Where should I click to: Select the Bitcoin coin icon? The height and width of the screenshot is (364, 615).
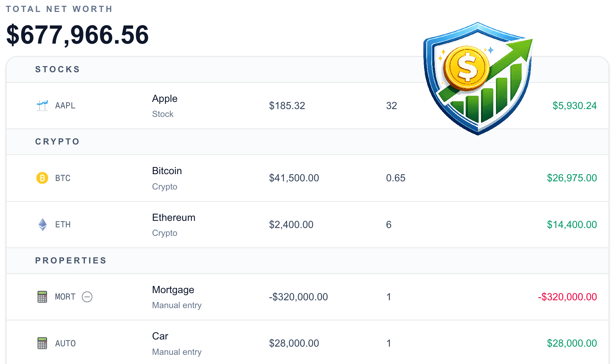tap(42, 178)
